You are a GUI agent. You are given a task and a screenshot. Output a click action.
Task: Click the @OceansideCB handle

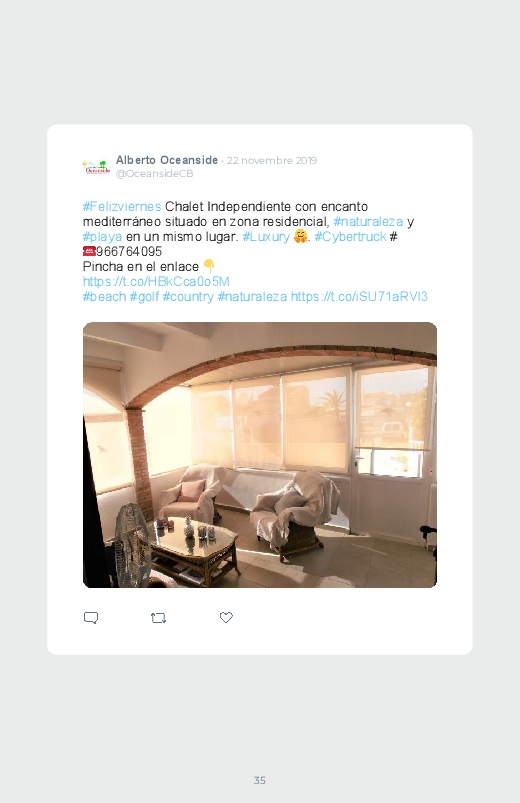click(155, 174)
